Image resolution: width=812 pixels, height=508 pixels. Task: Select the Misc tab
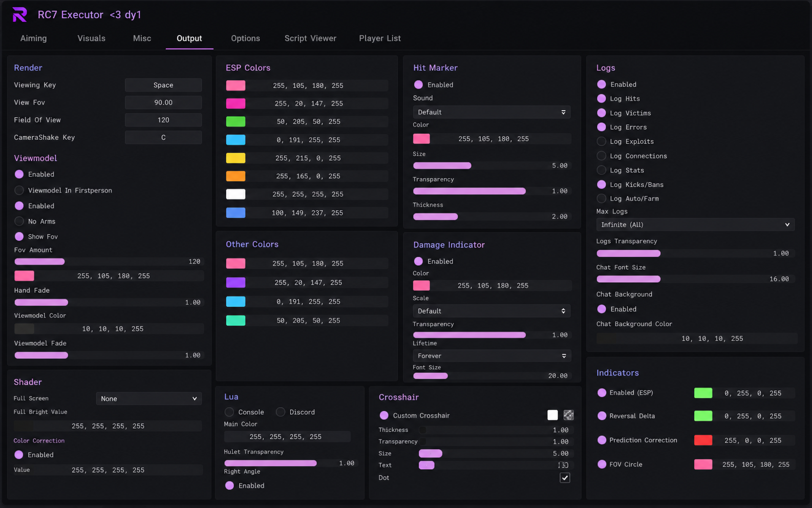coord(142,38)
